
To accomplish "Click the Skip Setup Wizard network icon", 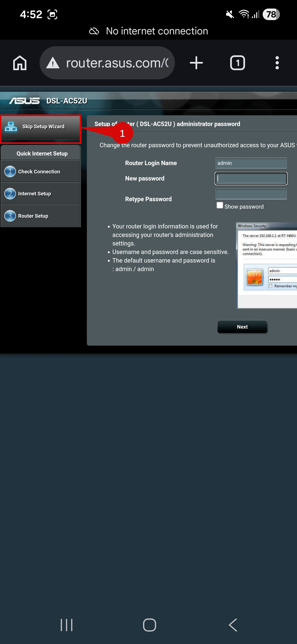I will click(11, 127).
